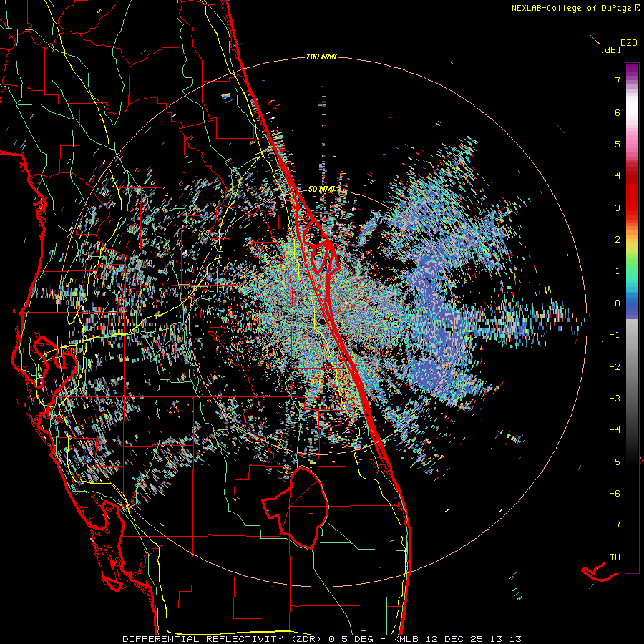Viewport: 644px width, 644px height.
Task: Select the -6 value on the color scale
Action: click(615, 494)
